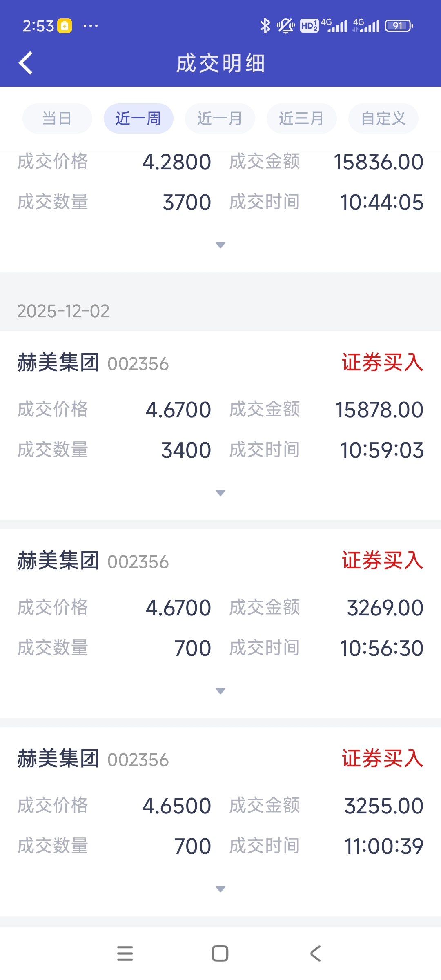This screenshot has width=441, height=980.
Task: Select the 近一周 filter
Action: click(x=138, y=118)
